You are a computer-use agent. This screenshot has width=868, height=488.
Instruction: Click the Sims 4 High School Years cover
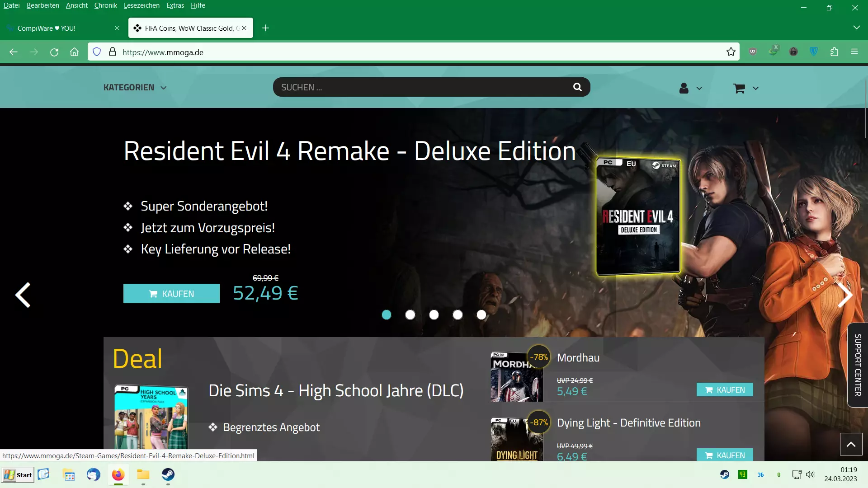[x=151, y=417]
